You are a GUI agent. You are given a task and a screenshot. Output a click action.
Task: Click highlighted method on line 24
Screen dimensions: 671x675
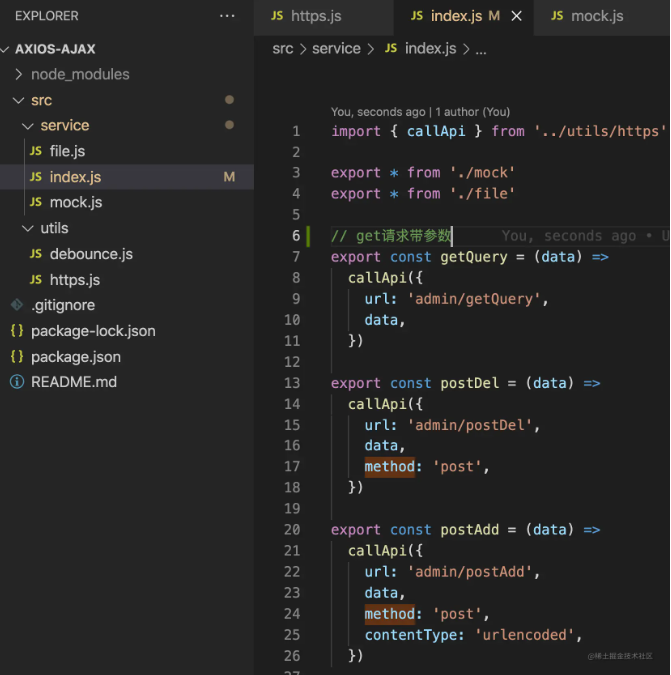coord(390,614)
